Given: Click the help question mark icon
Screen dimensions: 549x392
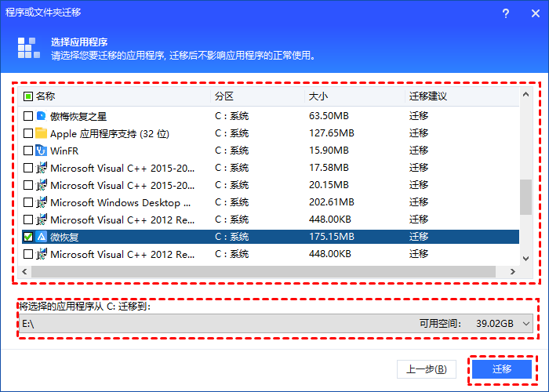Looking at the screenshot, I should (x=505, y=13).
